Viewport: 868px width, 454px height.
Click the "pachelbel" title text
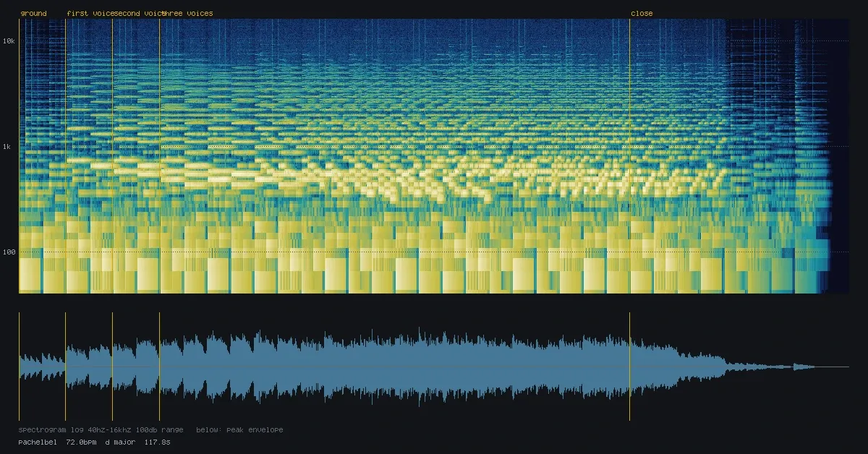coord(38,441)
